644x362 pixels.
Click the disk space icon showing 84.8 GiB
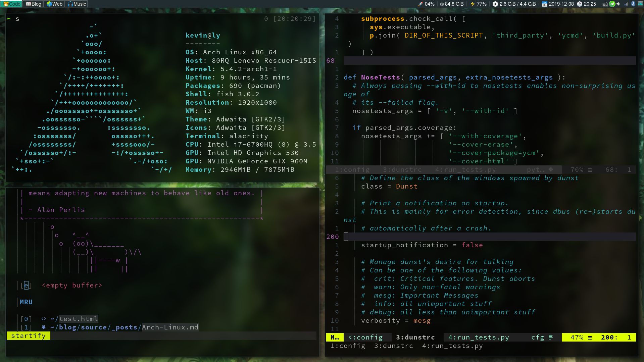(442, 4)
